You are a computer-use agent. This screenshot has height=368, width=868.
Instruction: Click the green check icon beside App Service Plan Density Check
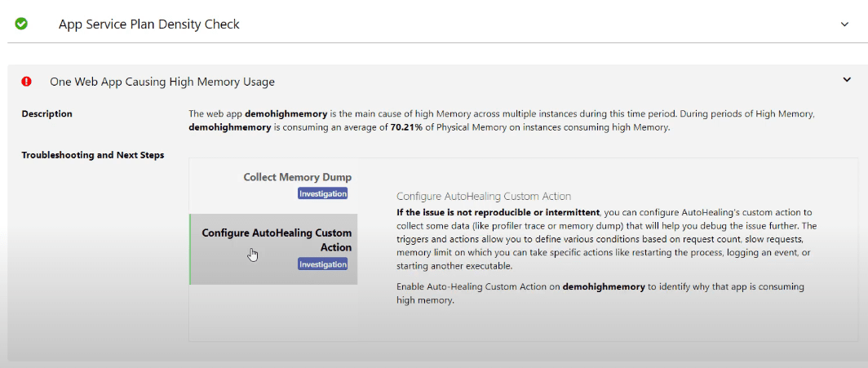[21, 24]
